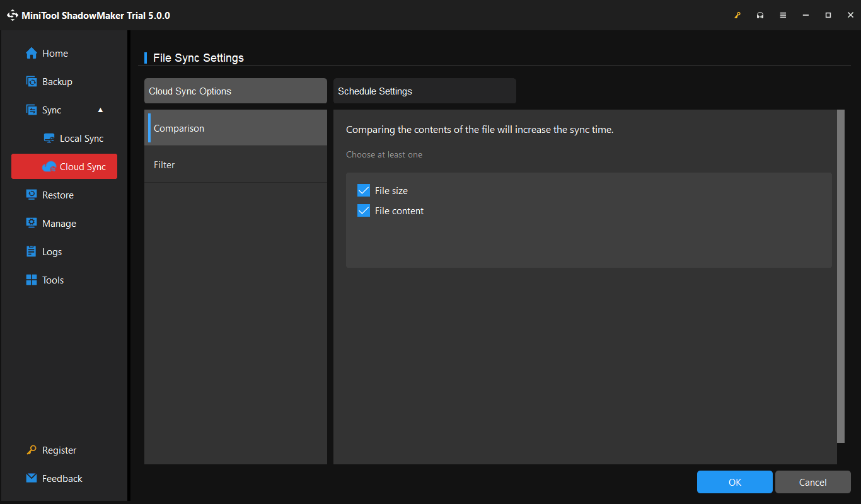Collapse the Sync submenu arrow
Image resolution: width=861 pixels, height=504 pixels.
[x=100, y=110]
